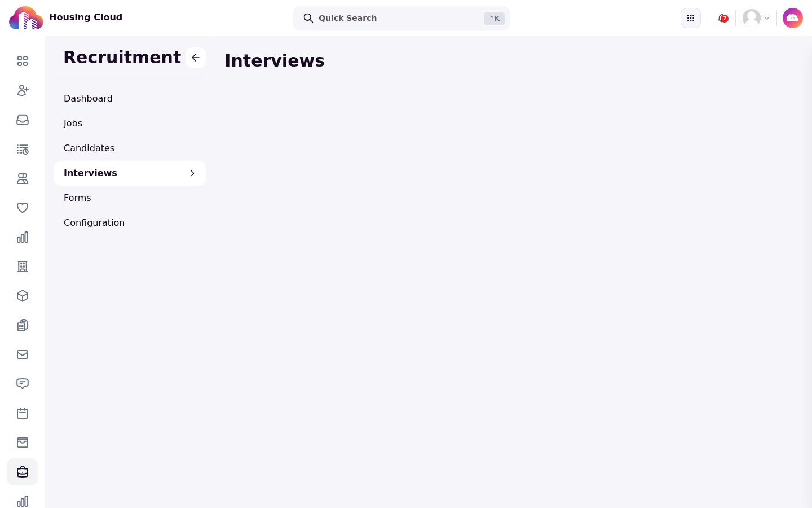Open Recruitment Configuration
Screen dimensions: 812x508
tap(130, 223)
